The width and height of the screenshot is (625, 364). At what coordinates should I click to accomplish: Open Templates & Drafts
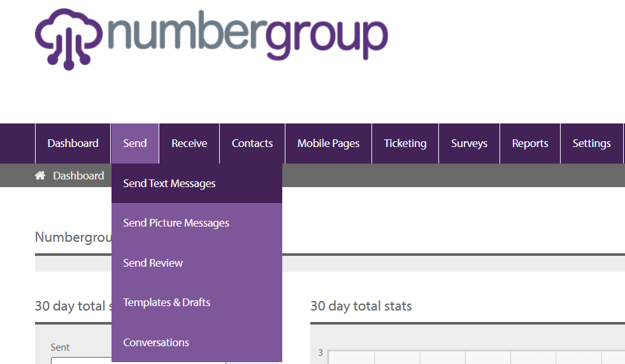click(197, 303)
